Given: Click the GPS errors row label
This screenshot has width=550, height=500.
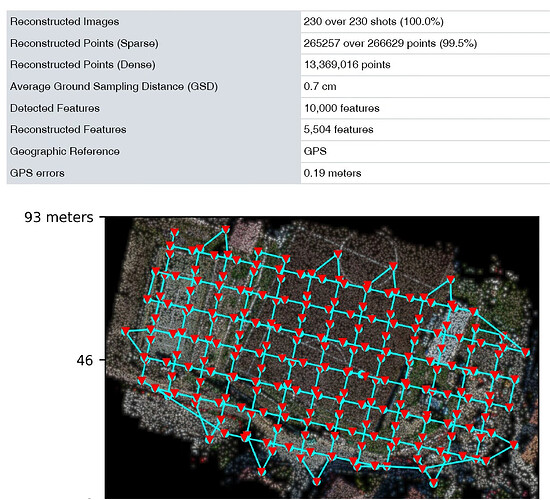Looking at the screenshot, I should click(x=37, y=173).
